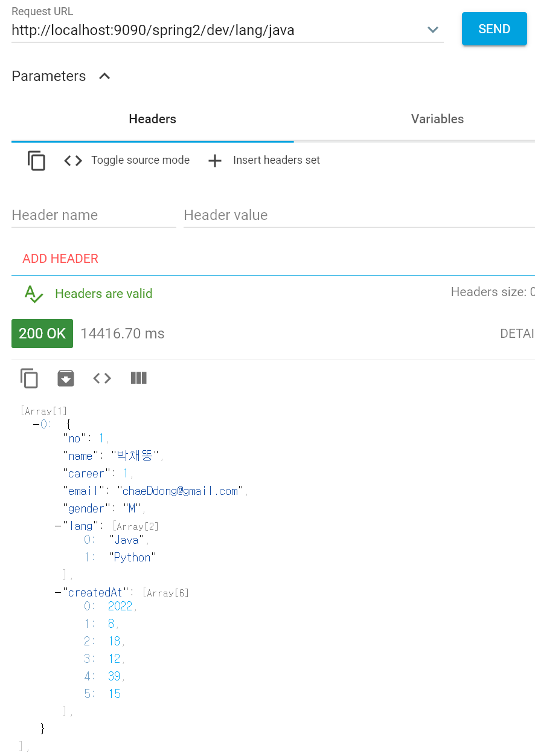This screenshot has height=756, width=535.
Task: Focus the Header value field
Action: [359, 216]
